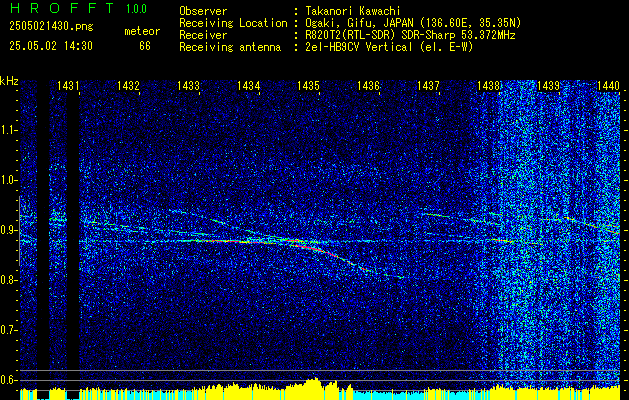Screen dimensions: 629x400
Task: Click time marker 1431
Action: pyautogui.click(x=68, y=85)
